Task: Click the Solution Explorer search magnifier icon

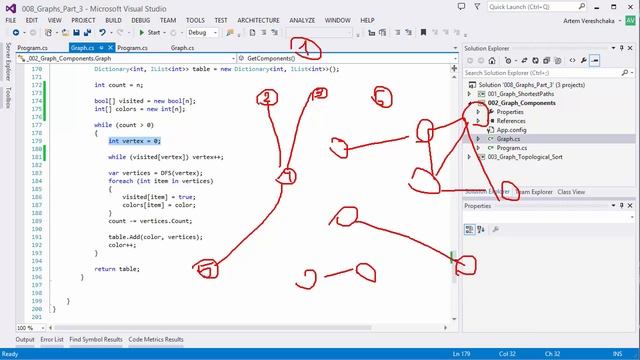Action: tap(624, 72)
